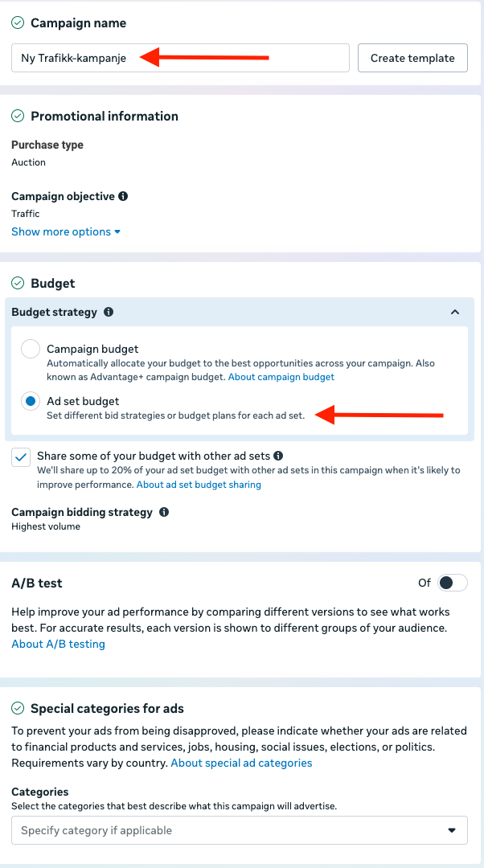This screenshot has width=484, height=868.
Task: Click green checkmark icon beside Campaign name
Action: click(18, 23)
